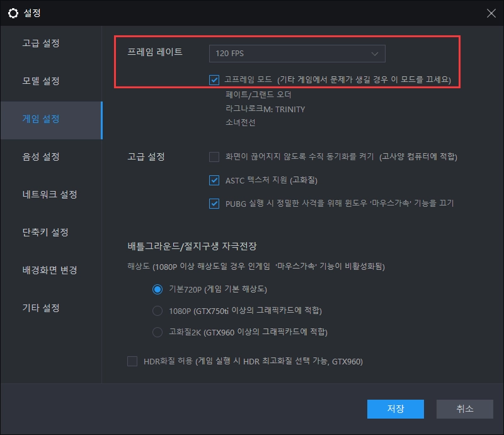
Task: Enable the HDR화질 허용 checkbox
Action: (132, 361)
